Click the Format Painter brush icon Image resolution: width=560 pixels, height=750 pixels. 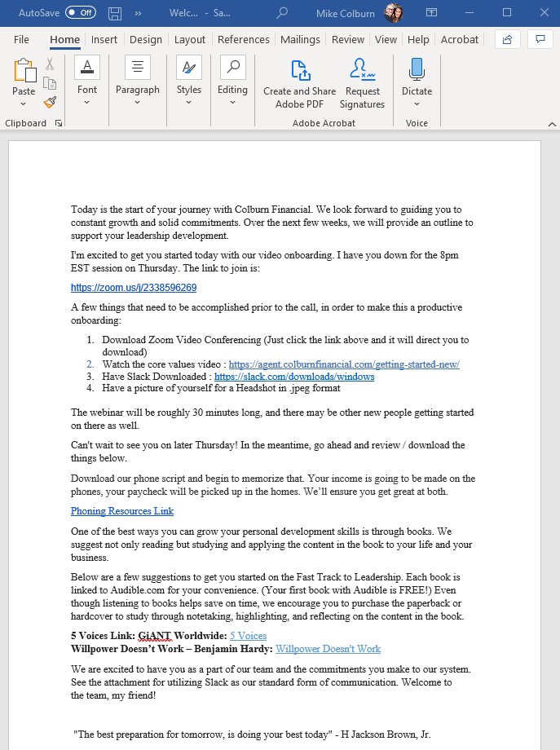click(x=50, y=102)
